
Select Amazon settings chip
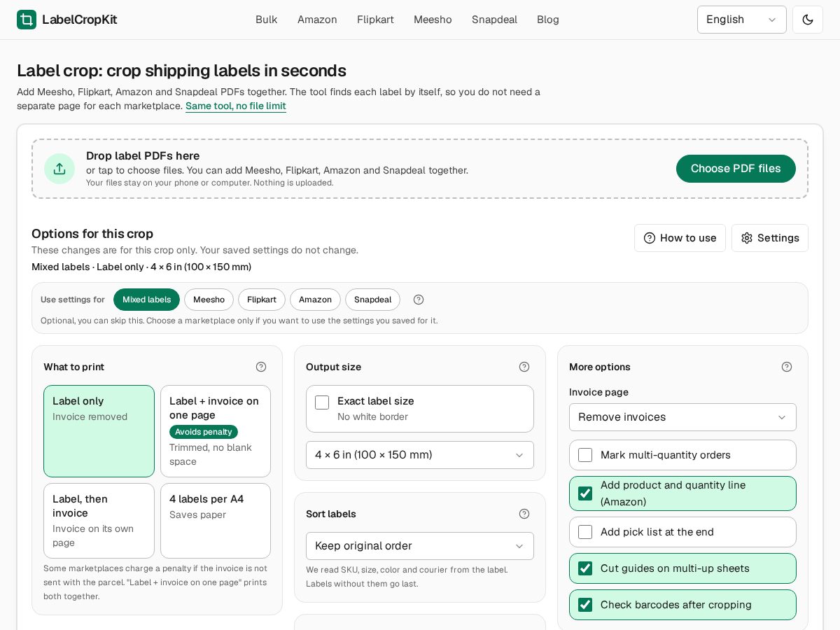315,300
